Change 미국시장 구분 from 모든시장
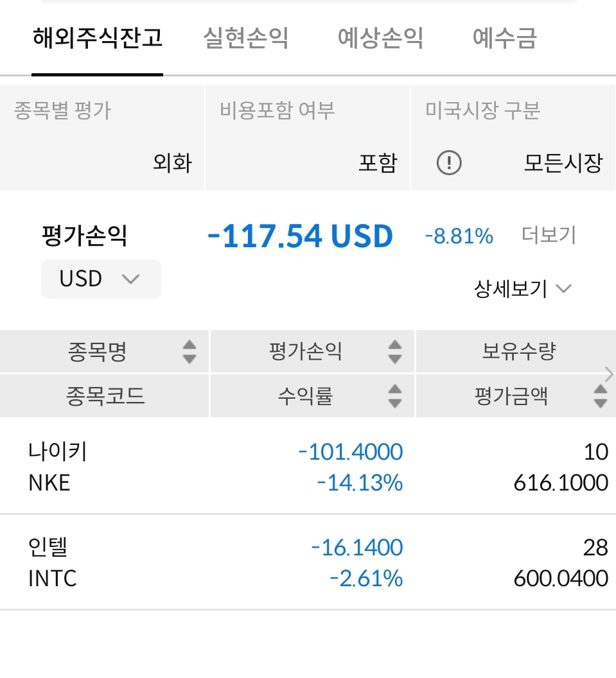Viewport: 616px width, 678px height. 563,163
